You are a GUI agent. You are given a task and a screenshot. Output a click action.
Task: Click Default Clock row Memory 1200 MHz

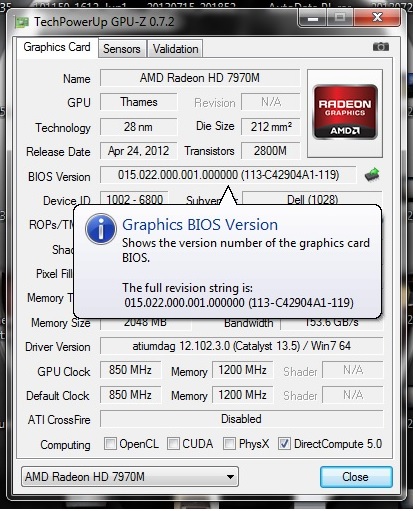pos(243,395)
